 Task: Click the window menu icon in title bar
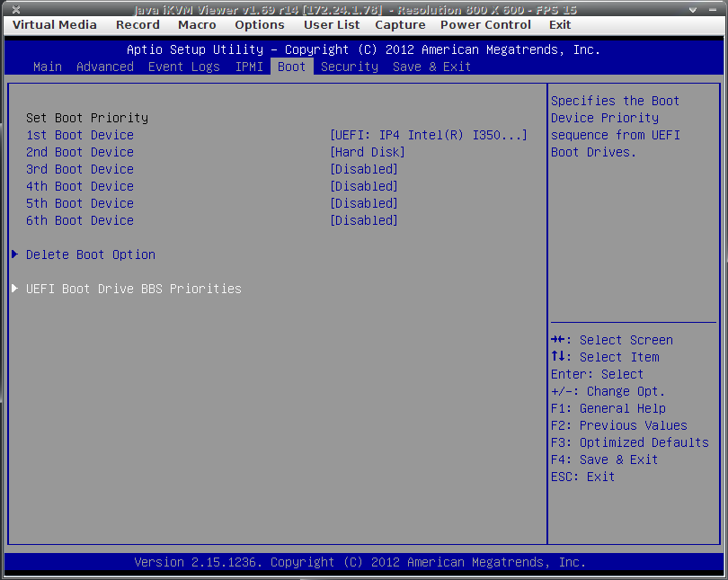tap(15, 9)
